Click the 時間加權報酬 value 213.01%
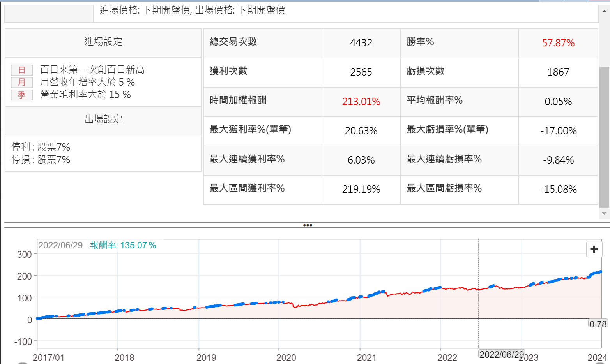This screenshot has height=364, width=610. [361, 102]
